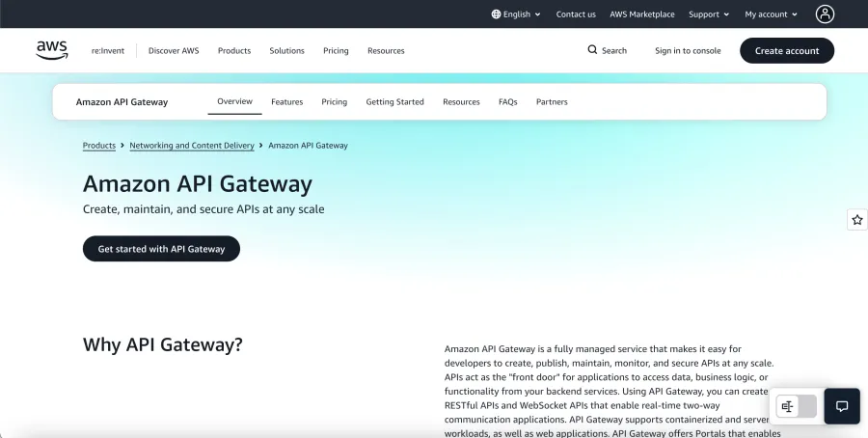Select the Getting Started tab

click(x=394, y=102)
